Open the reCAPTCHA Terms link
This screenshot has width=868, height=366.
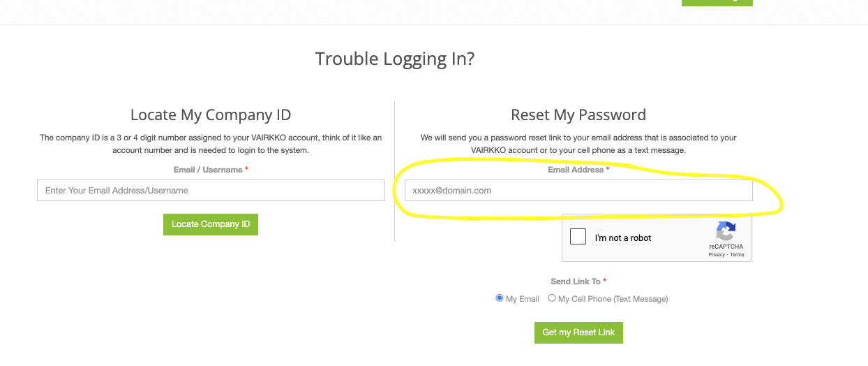(x=738, y=255)
